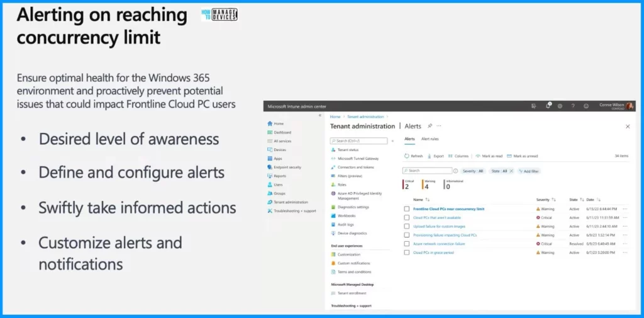Image resolution: width=644 pixels, height=318 pixels.
Task: Click Mark as read
Action: 489,156
